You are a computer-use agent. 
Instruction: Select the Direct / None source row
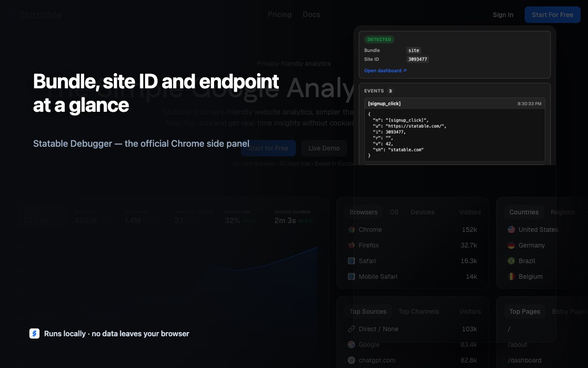[x=413, y=329]
